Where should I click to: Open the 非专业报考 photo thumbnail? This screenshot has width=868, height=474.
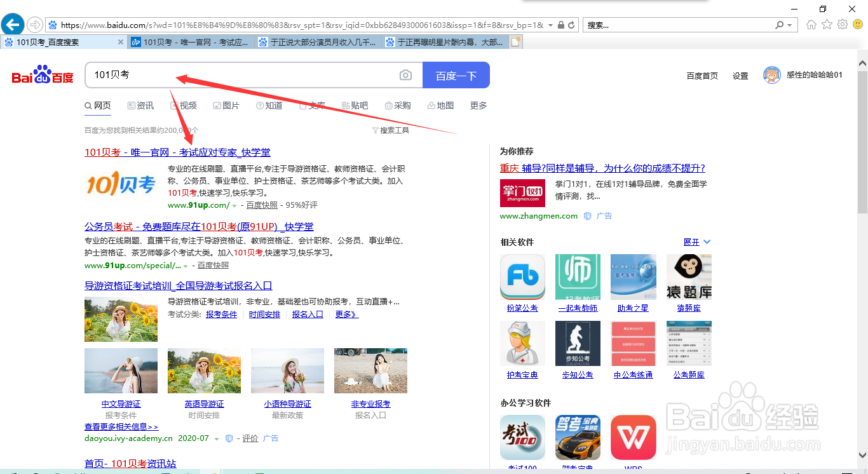pos(370,370)
